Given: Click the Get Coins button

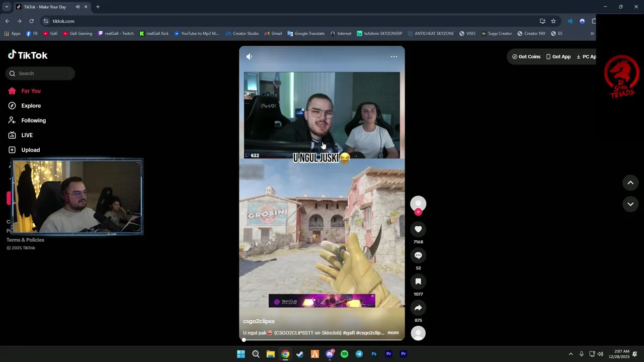Looking at the screenshot, I should point(526,57).
